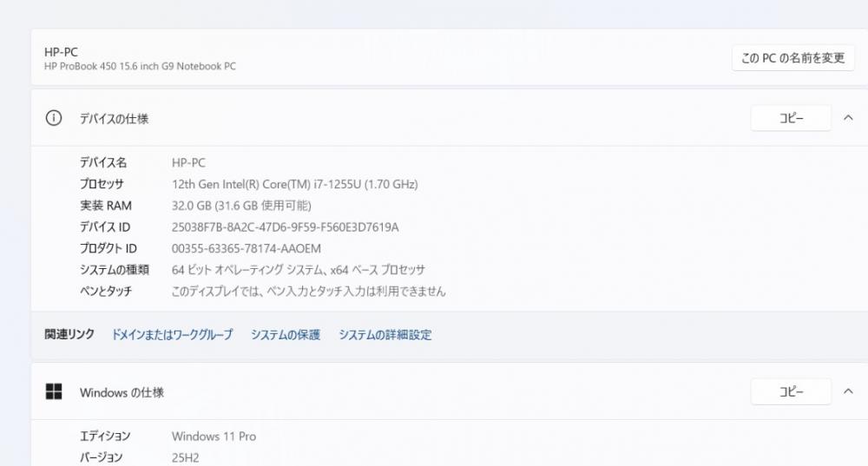Screen dimensions: 868x466
Task: Click この PC の名前を変更 button
Action: (x=792, y=58)
